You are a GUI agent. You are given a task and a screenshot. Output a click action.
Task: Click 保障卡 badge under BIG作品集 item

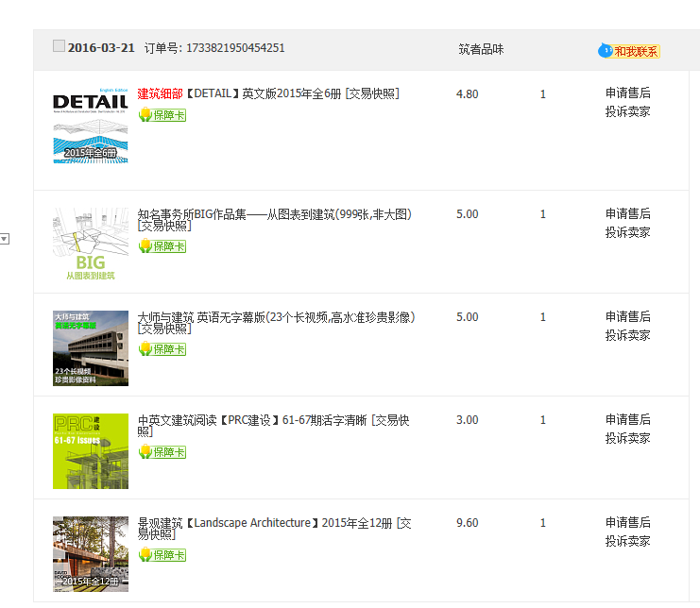point(162,246)
